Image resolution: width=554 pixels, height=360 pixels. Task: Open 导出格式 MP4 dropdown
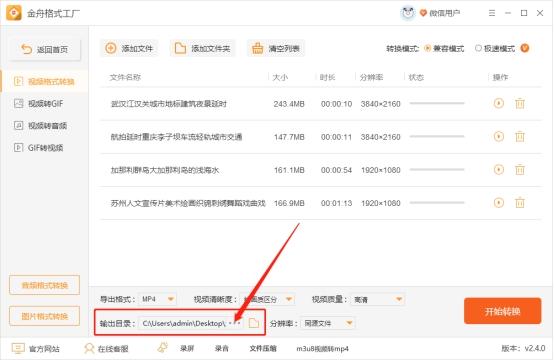157,299
